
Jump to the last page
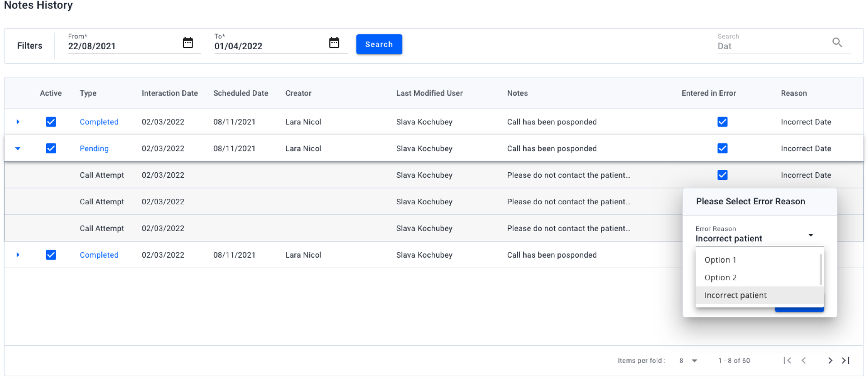tap(845, 360)
